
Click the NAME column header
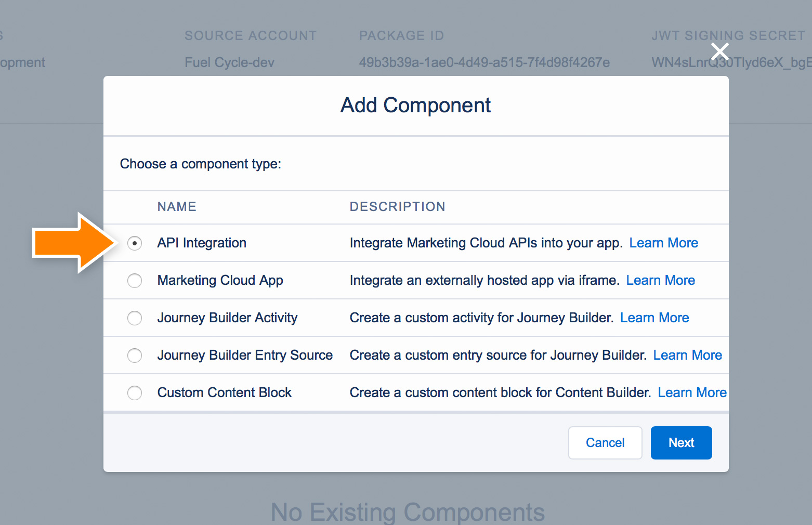click(x=177, y=207)
